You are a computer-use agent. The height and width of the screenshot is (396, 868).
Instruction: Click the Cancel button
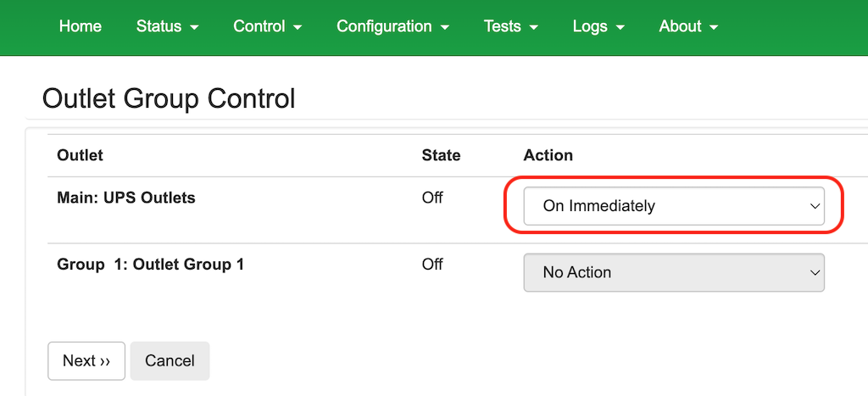point(170,361)
